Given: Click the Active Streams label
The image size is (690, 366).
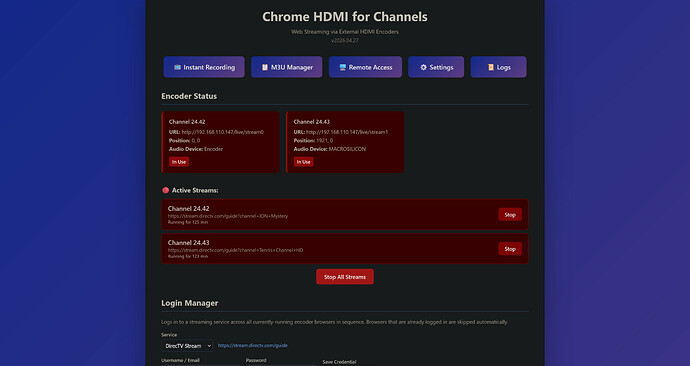Looking at the screenshot, I should tap(195, 190).
